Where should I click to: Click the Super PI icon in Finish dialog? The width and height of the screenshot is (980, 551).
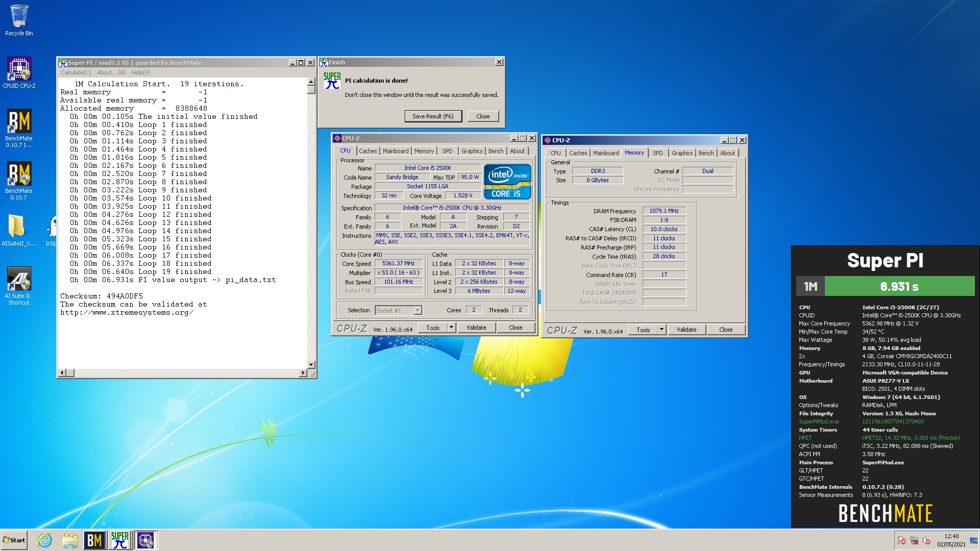coord(332,81)
